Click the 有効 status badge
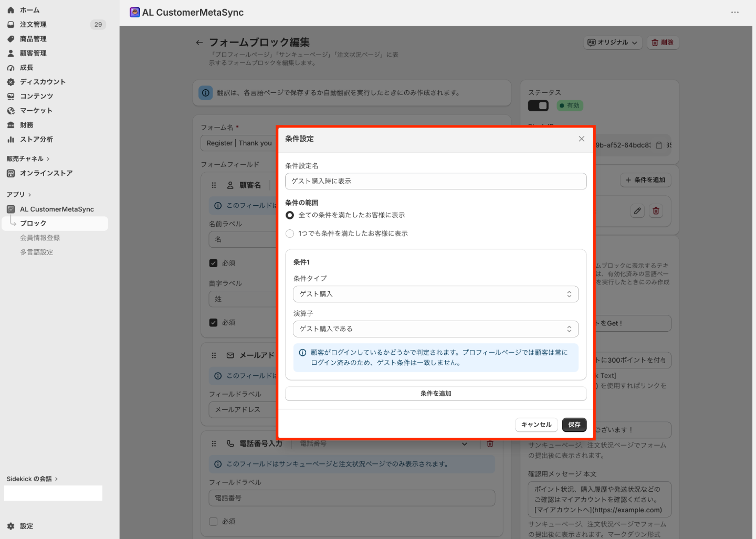 [570, 105]
